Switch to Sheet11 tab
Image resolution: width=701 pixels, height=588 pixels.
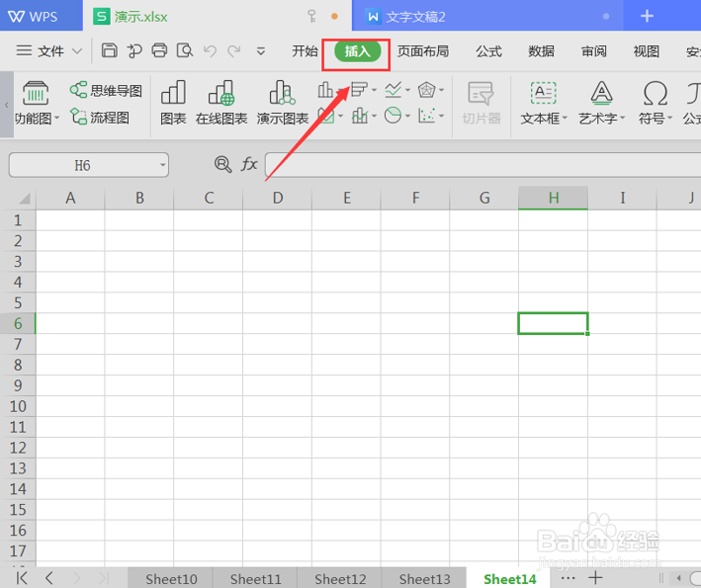(x=255, y=579)
